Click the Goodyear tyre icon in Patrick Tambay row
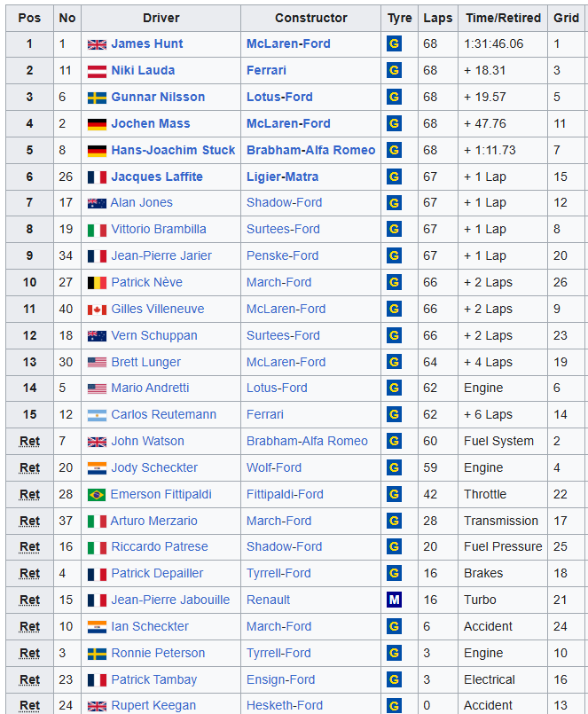This screenshot has height=714, width=588. click(x=394, y=679)
